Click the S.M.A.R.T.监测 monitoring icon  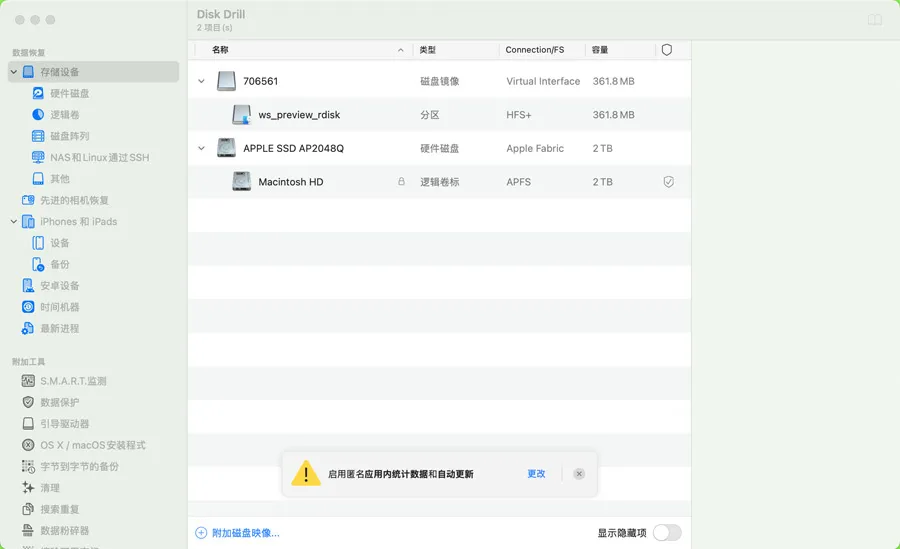(x=29, y=381)
